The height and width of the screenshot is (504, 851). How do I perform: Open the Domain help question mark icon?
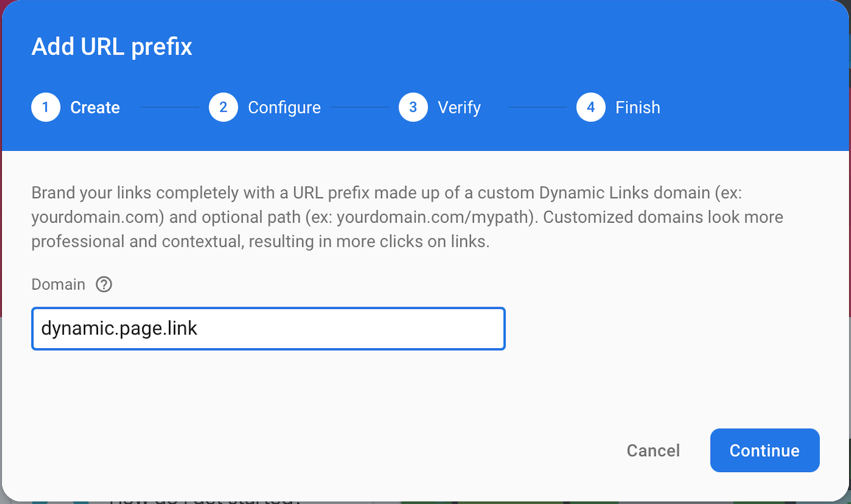(x=104, y=284)
